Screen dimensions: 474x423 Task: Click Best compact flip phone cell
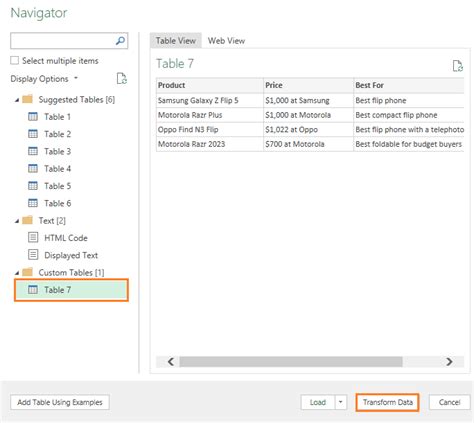(x=409, y=115)
